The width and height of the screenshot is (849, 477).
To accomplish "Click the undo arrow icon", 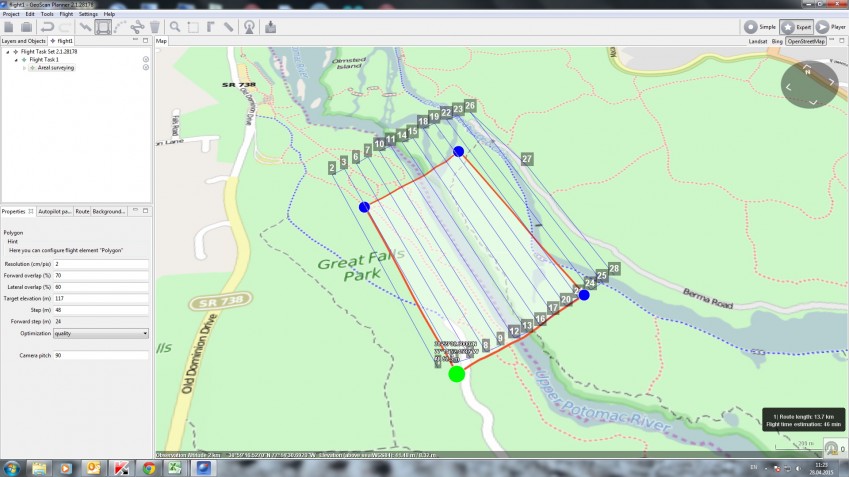I will (47, 27).
